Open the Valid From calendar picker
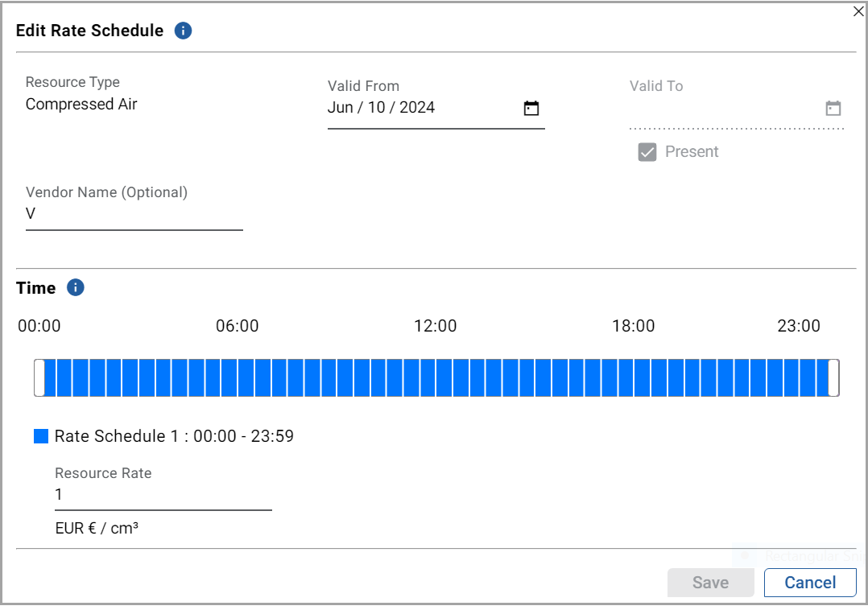Viewport: 868px width, 610px height. (531, 109)
